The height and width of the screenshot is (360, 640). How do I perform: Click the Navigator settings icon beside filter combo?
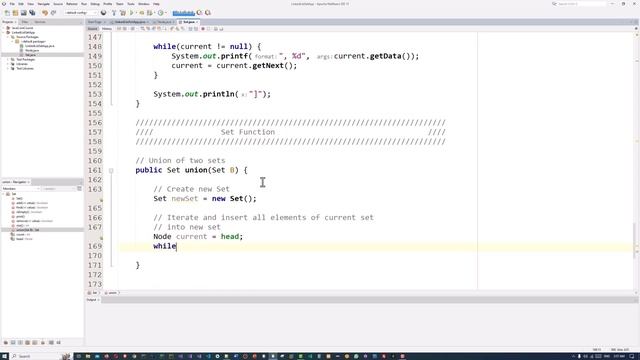[79, 189]
